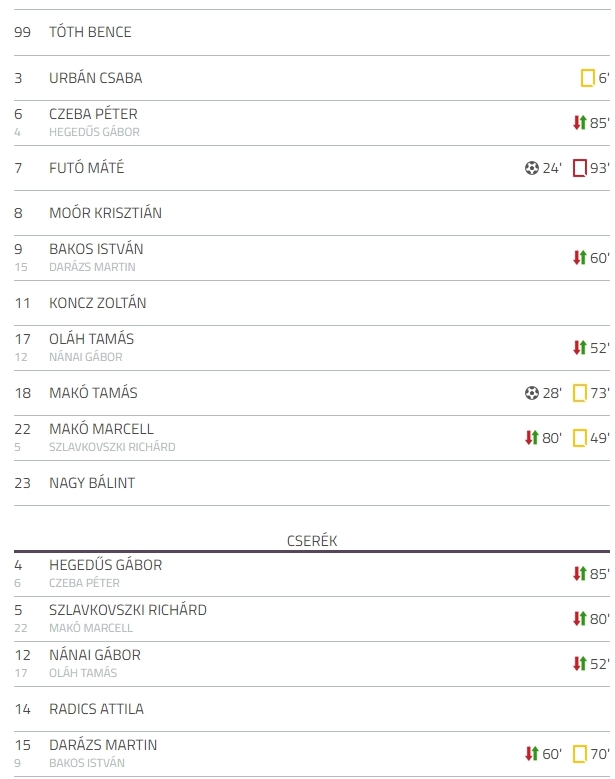
Task: Click Bakos István's substitution arrows at 60'
Action: point(580,258)
